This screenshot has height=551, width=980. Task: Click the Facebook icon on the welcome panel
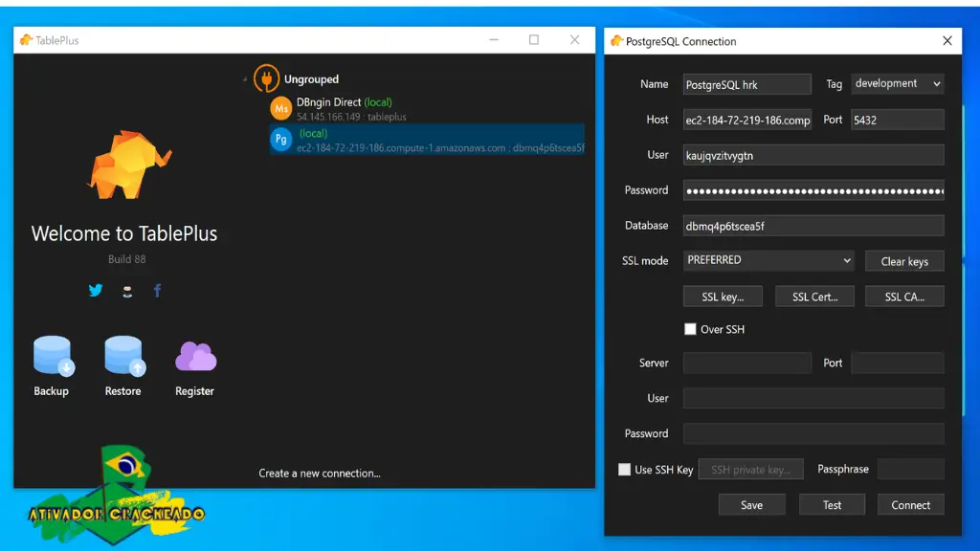coord(157,290)
